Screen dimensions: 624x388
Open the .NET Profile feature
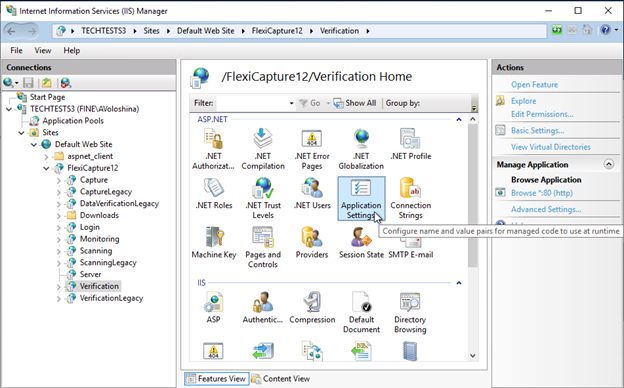coord(411,144)
